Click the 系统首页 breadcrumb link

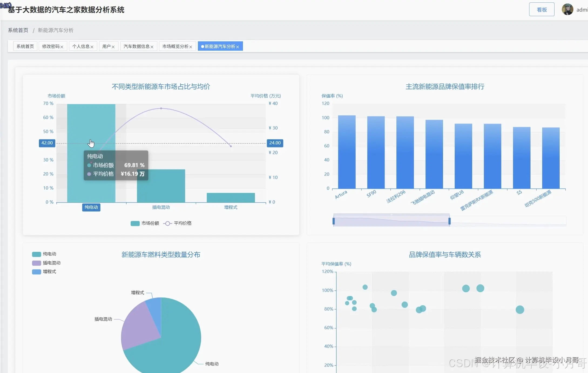pyautogui.click(x=18, y=30)
